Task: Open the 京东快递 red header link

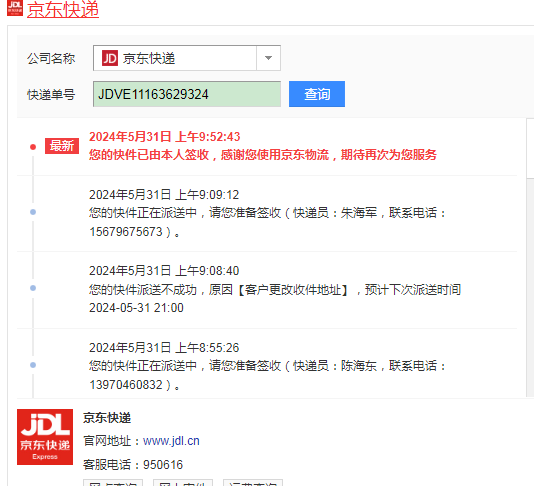Action: tap(63, 9)
